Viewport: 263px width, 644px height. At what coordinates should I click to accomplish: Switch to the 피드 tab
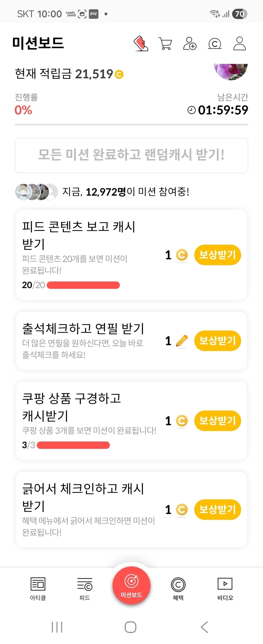coord(85,589)
